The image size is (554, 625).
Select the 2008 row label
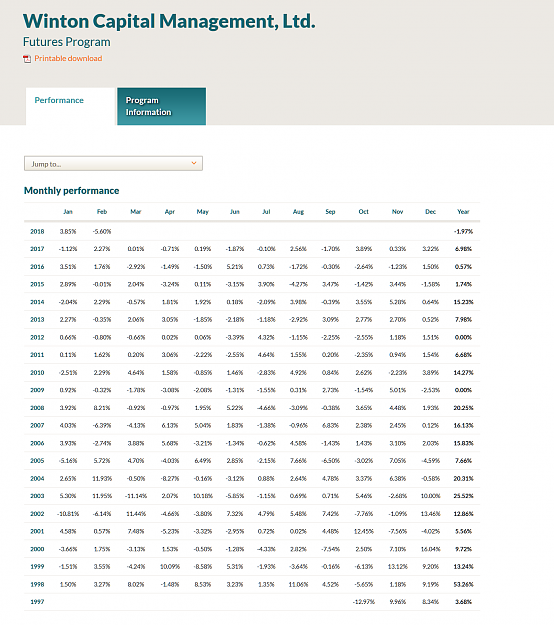click(x=37, y=408)
